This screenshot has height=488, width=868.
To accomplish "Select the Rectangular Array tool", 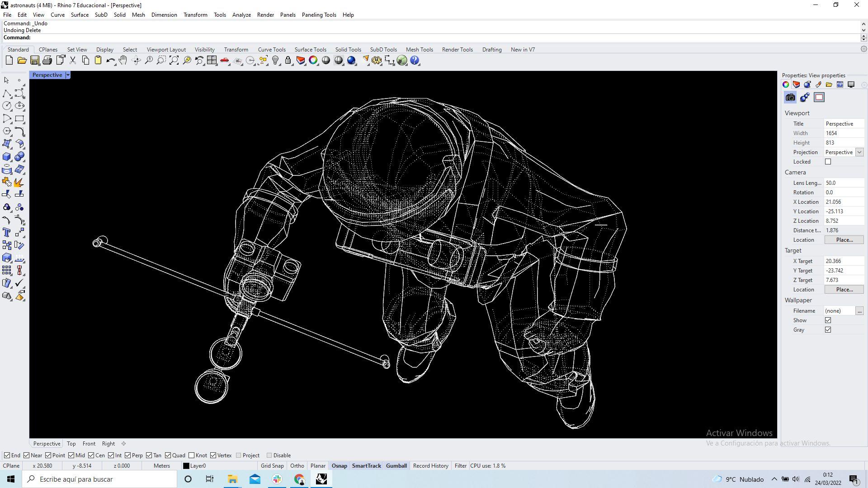I will pos(6,270).
